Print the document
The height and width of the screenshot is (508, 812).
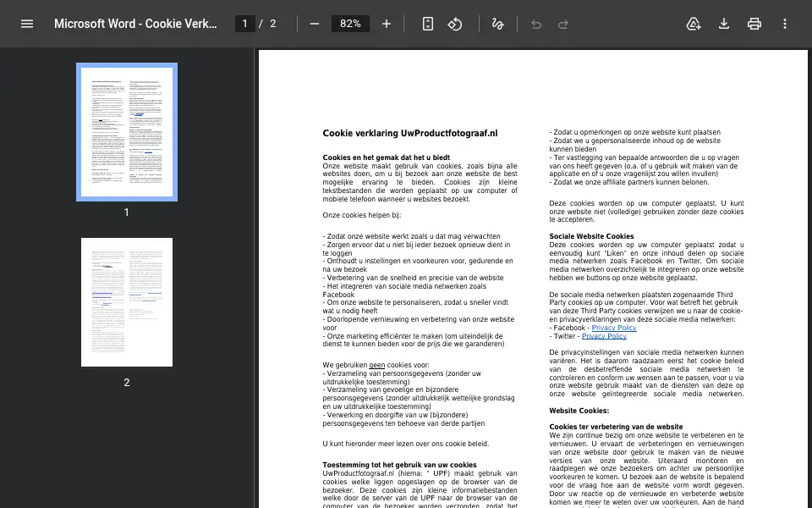tap(754, 24)
